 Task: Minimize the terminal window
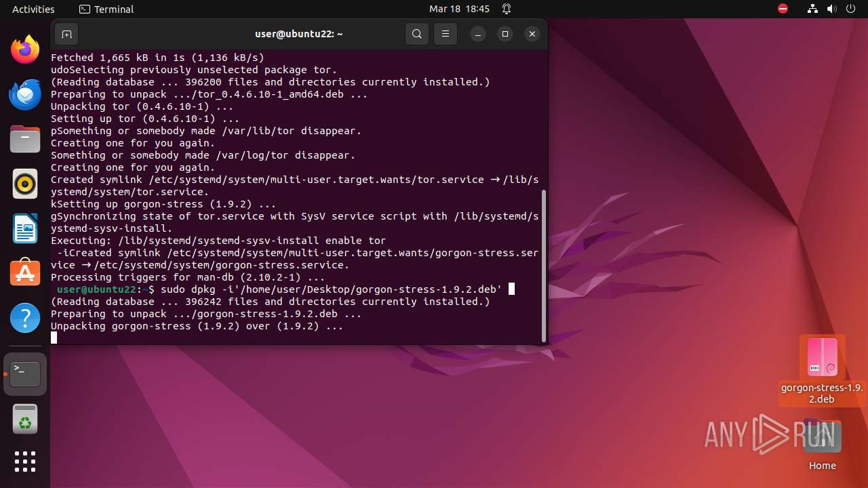[x=478, y=34]
